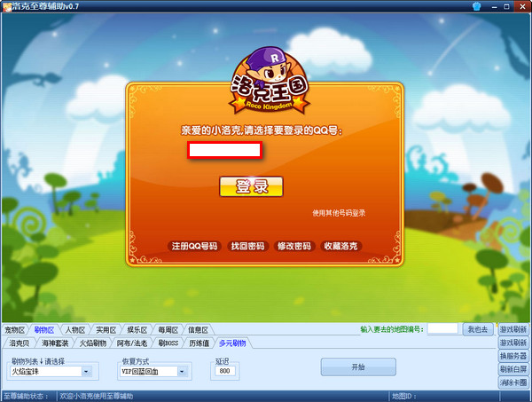Open the 海神套装 sub-tab
532x402 pixels.
tap(55, 343)
